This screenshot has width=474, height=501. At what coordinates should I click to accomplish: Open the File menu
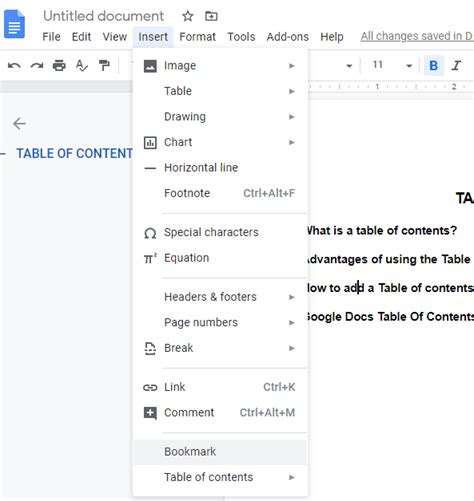tap(51, 37)
